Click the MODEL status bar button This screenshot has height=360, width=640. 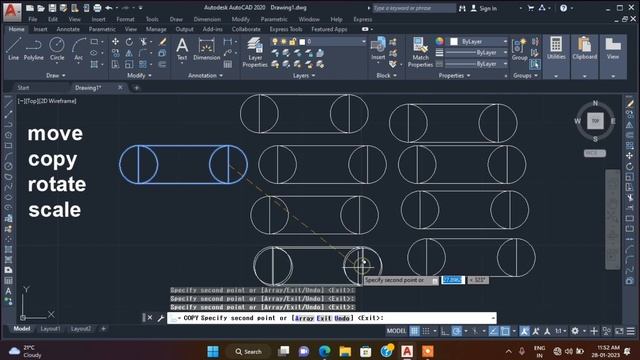pyautogui.click(x=396, y=331)
